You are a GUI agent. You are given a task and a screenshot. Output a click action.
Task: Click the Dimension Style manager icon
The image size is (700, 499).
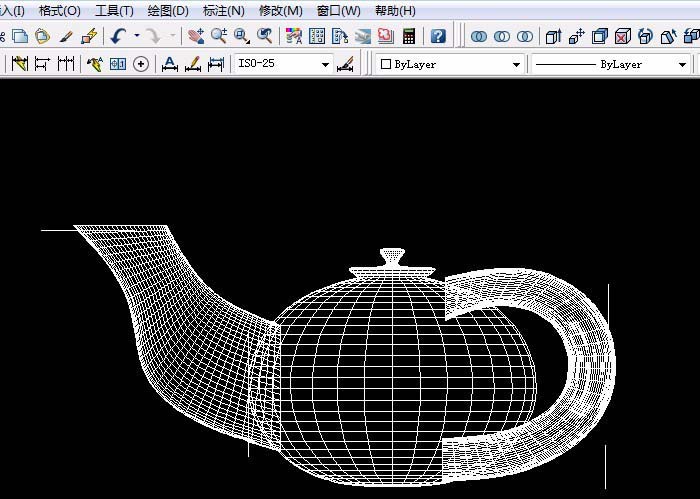point(345,64)
